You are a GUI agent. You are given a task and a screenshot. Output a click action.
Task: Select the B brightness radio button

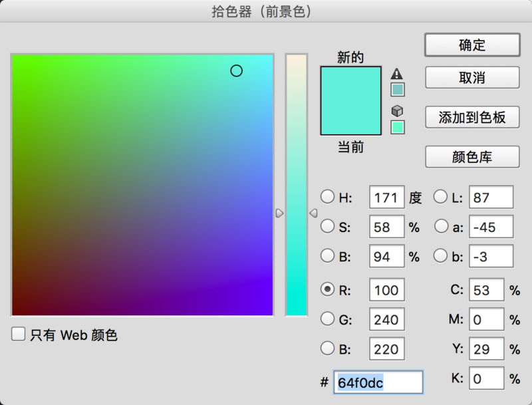327,256
